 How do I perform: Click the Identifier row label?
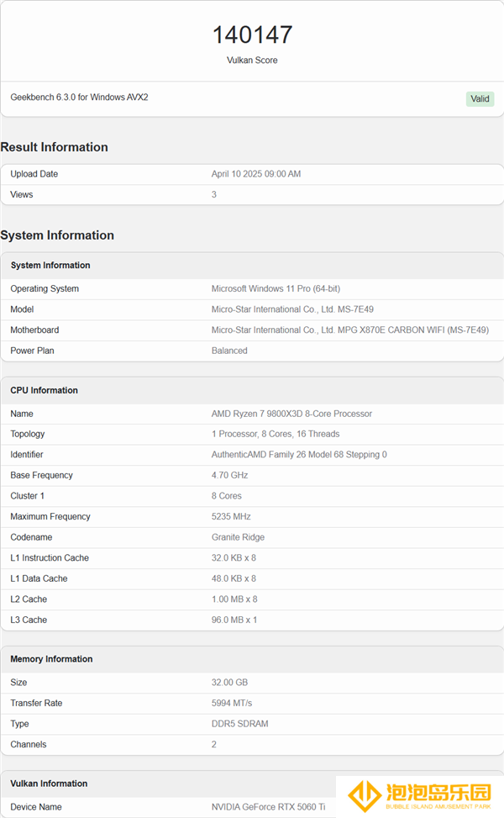click(27, 454)
